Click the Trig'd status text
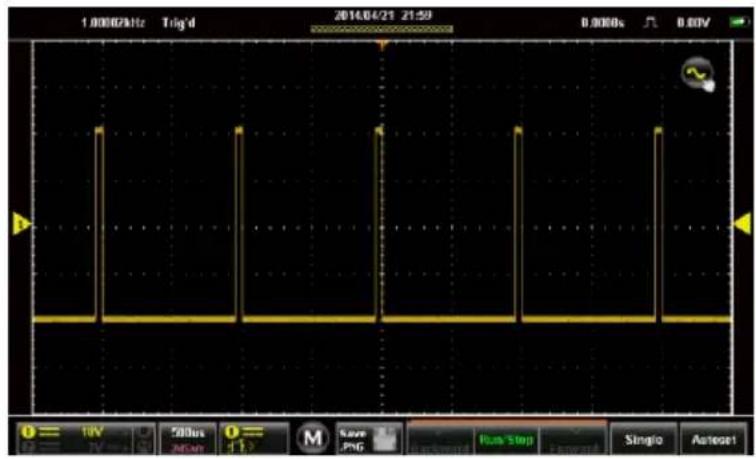756x459 pixels. tap(179, 23)
